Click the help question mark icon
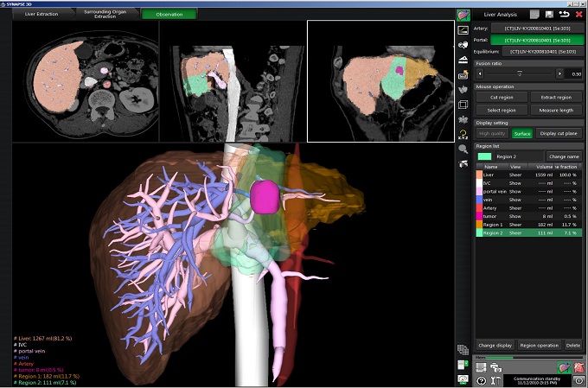Screen dimensions: 588x388 click(480, 380)
